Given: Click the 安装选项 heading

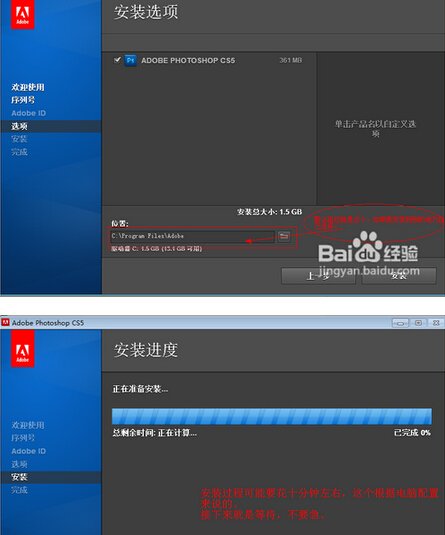Looking at the screenshot, I should click(x=146, y=12).
